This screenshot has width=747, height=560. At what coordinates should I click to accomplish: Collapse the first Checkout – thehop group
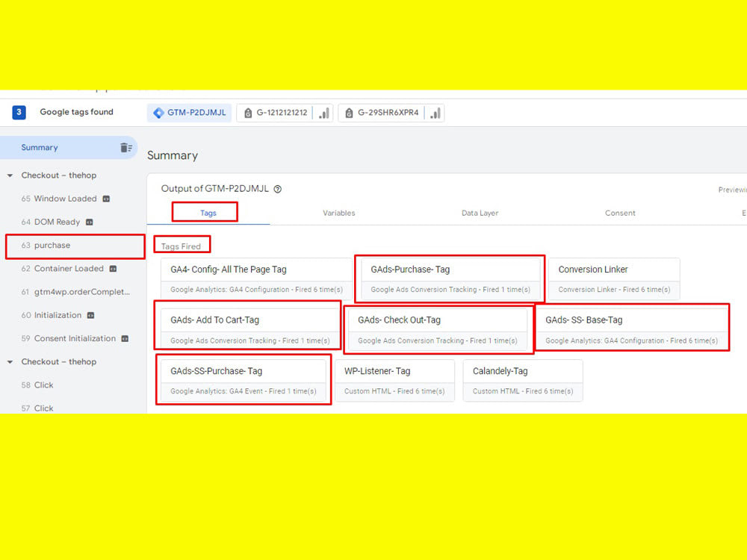pos(10,175)
